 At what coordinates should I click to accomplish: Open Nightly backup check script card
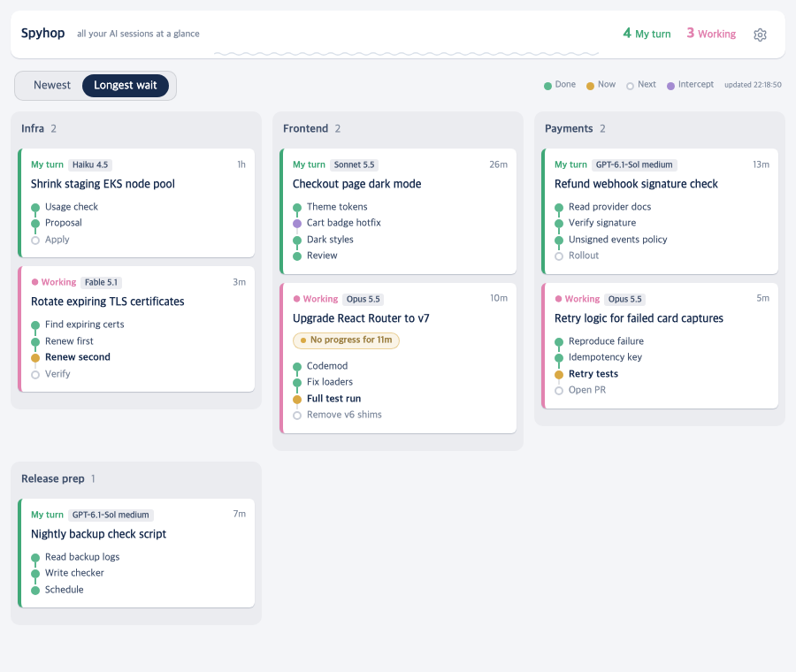pyautogui.click(x=136, y=553)
